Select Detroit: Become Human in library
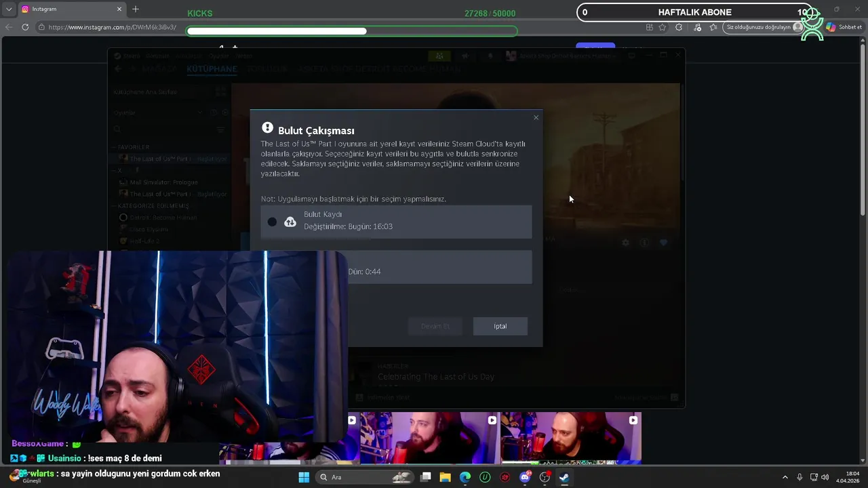 tap(163, 218)
